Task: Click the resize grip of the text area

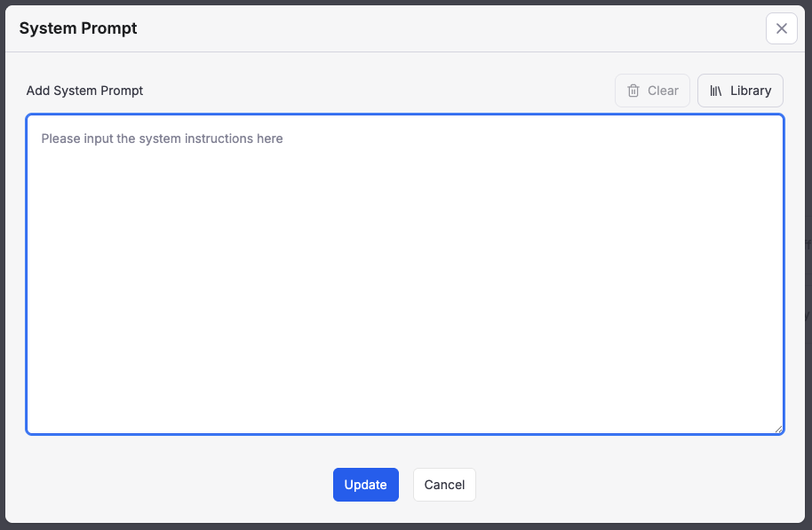Action: pos(780,429)
